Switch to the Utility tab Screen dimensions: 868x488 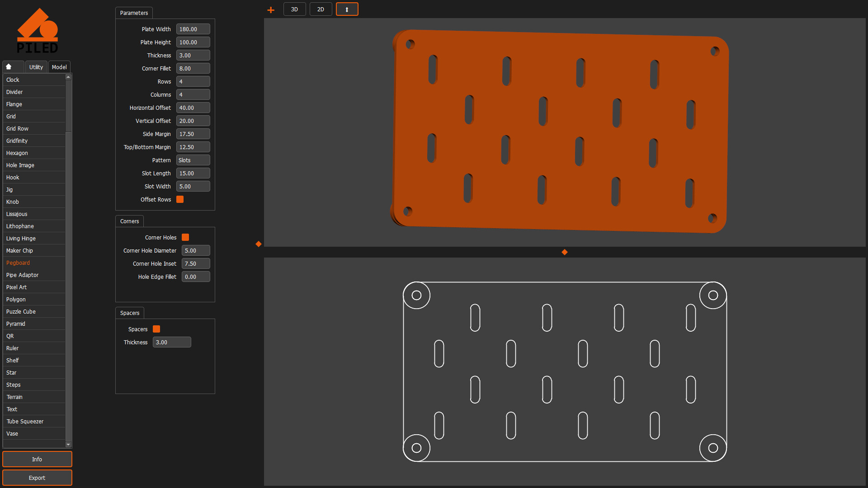[x=36, y=67]
